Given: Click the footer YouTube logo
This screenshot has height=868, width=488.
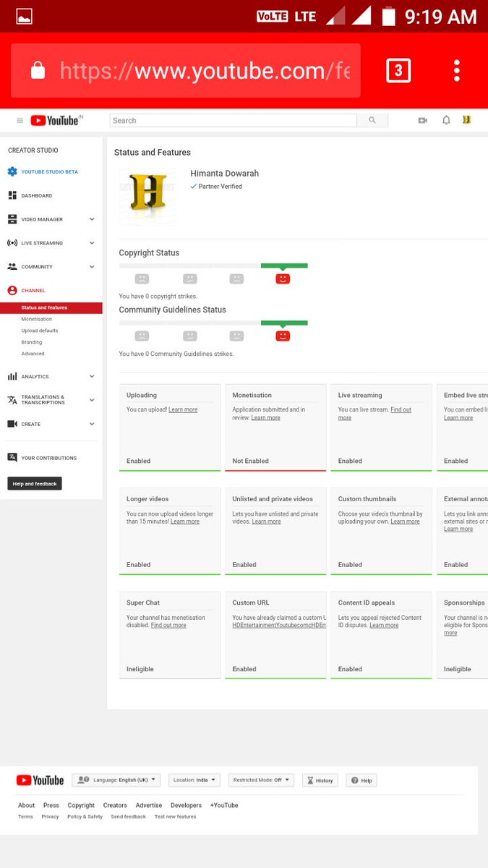Looking at the screenshot, I should pyautogui.click(x=40, y=780).
